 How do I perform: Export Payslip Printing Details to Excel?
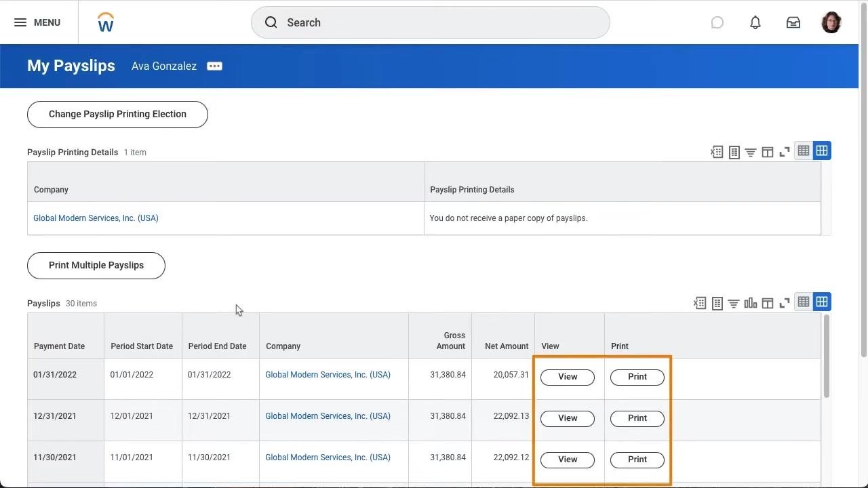tap(717, 152)
